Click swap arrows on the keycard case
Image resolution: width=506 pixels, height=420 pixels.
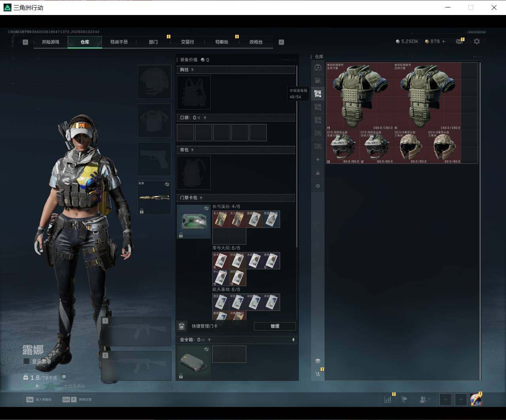pyautogui.click(x=206, y=208)
